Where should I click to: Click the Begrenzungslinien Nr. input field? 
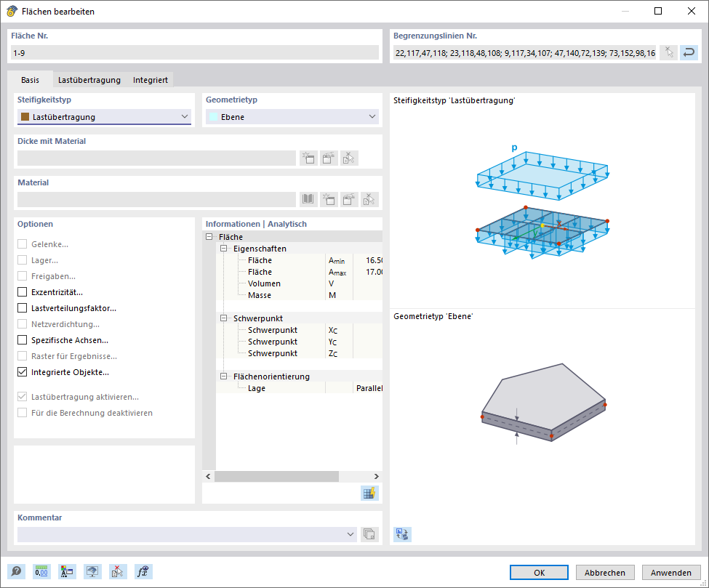(x=524, y=53)
